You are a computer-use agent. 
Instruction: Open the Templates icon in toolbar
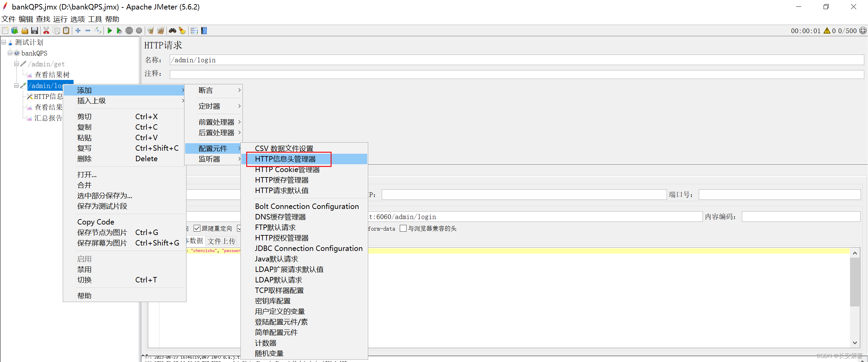(x=15, y=31)
